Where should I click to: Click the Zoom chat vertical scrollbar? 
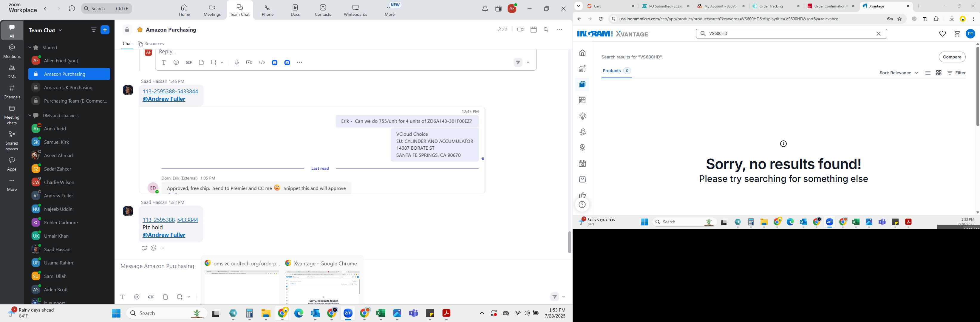click(x=569, y=242)
